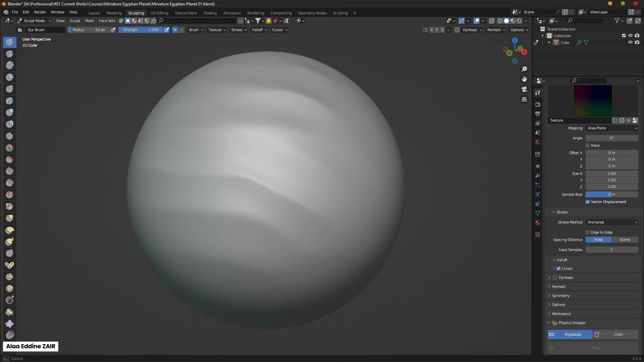The height and width of the screenshot is (362, 644).
Task: Select the World properties globe icon
Action: (x=538, y=142)
